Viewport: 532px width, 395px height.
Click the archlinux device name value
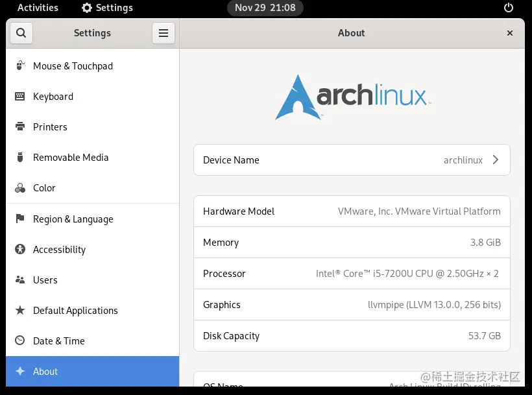point(463,160)
